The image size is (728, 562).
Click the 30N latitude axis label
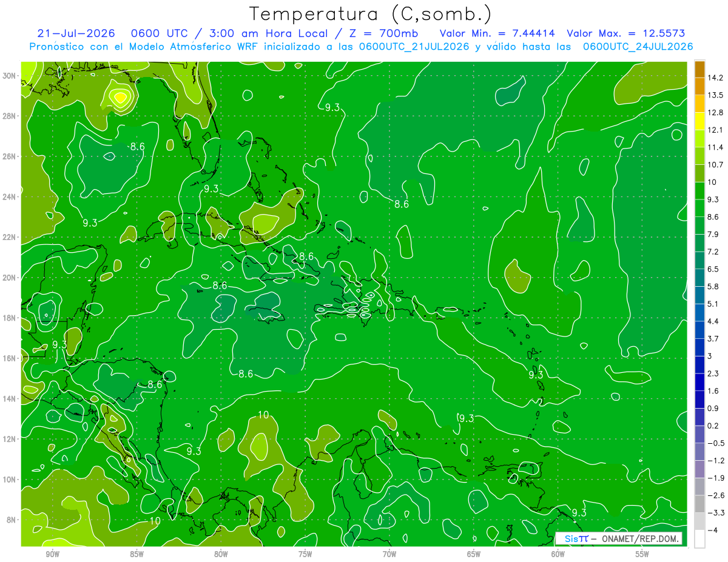[9, 76]
